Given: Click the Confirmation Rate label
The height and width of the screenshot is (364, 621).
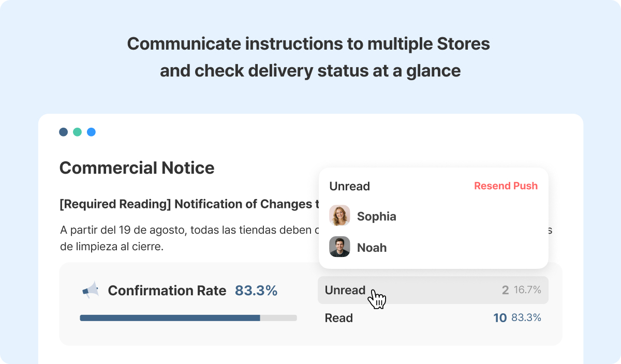Looking at the screenshot, I should pos(167,291).
